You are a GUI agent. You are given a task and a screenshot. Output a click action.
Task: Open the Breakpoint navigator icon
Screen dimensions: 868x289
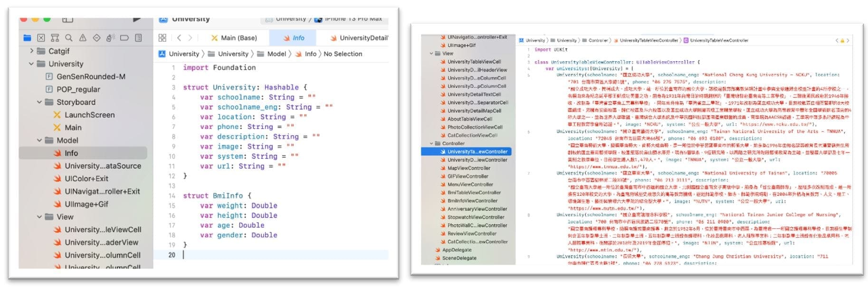[124, 38]
